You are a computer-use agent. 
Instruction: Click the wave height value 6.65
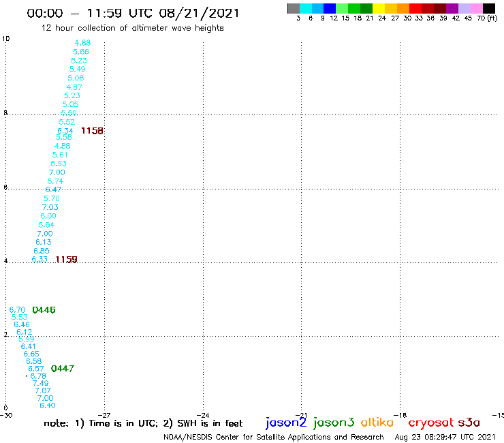click(31, 354)
